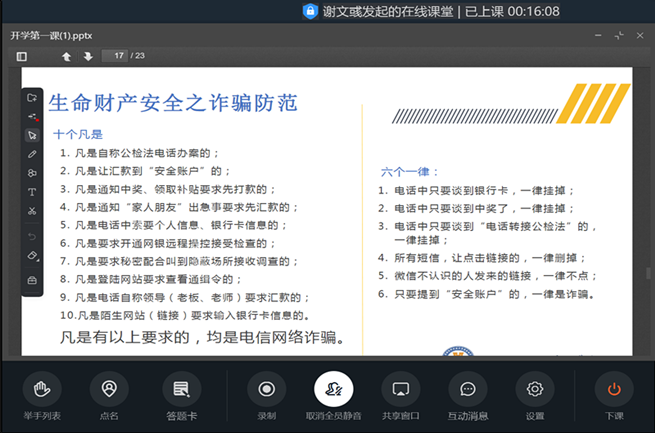Click the line 凡是自称公检法电话办案的
The width and height of the screenshot is (655, 433).
click(140, 153)
